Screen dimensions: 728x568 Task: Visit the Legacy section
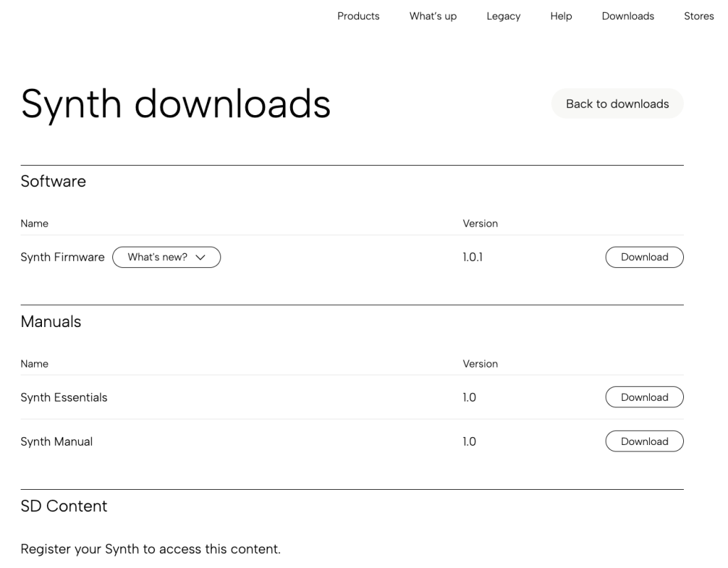pyautogui.click(x=503, y=16)
